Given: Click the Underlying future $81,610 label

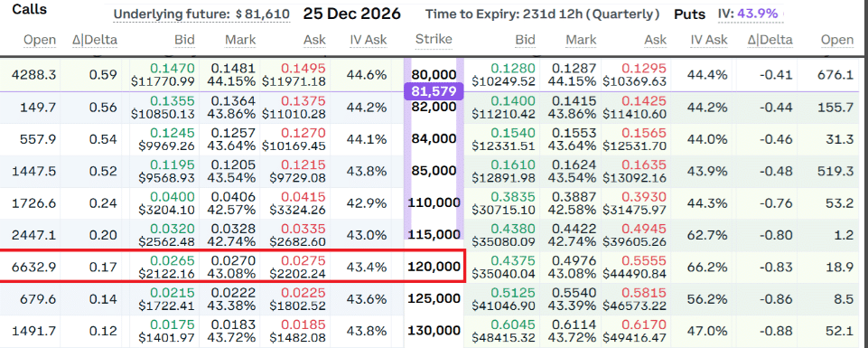Looking at the screenshot, I should click(x=201, y=14).
